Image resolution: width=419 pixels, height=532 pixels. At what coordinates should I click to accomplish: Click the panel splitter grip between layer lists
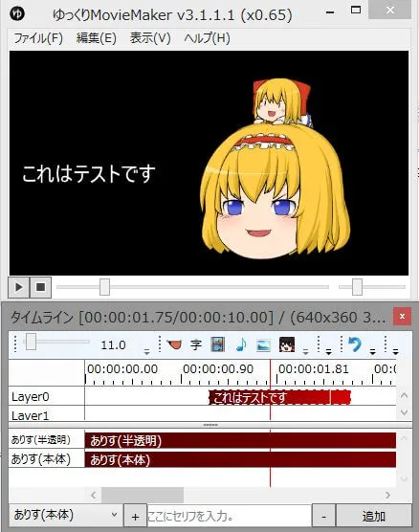[210, 425]
